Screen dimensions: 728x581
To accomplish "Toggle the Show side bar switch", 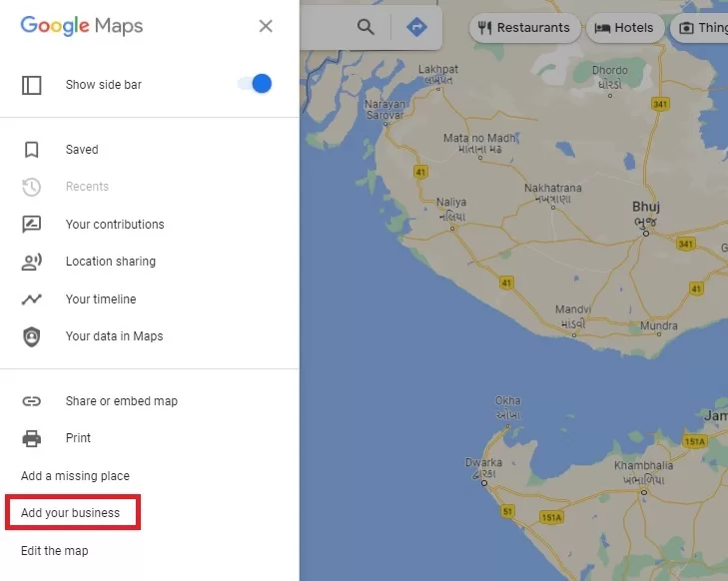I will pos(255,84).
